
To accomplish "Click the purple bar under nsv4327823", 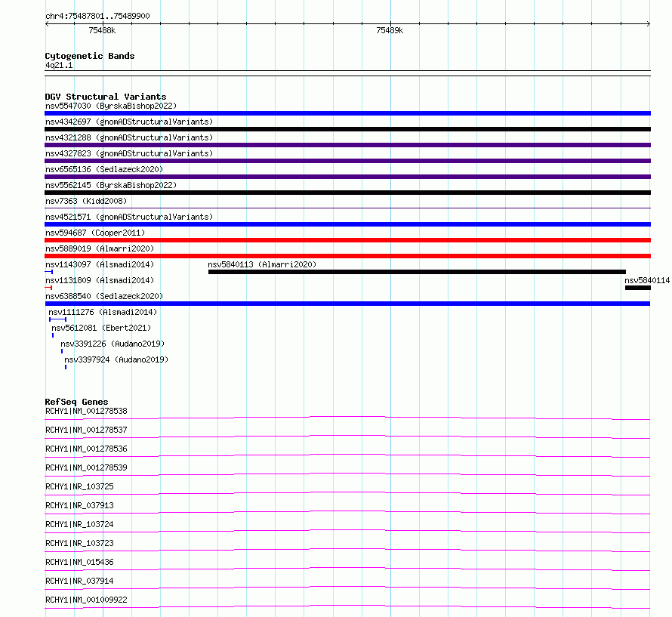I will pyautogui.click(x=347, y=161).
